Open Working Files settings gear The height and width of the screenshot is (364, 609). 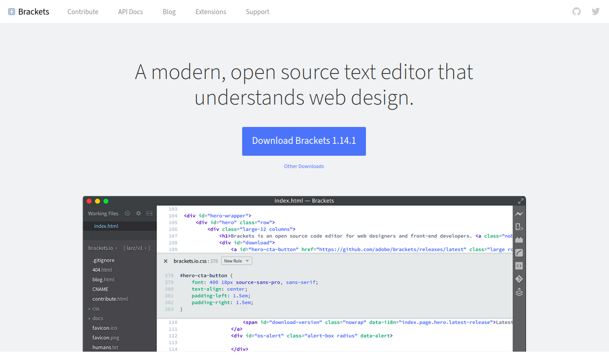[138, 213]
